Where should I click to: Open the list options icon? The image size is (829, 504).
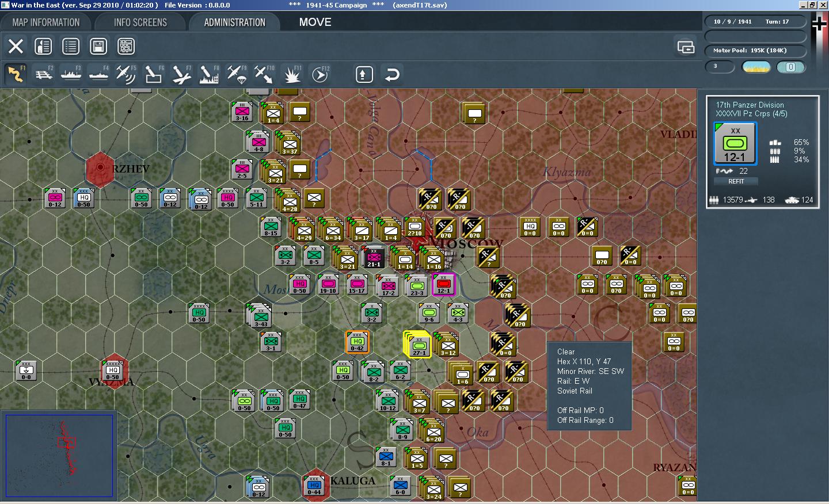(71, 46)
